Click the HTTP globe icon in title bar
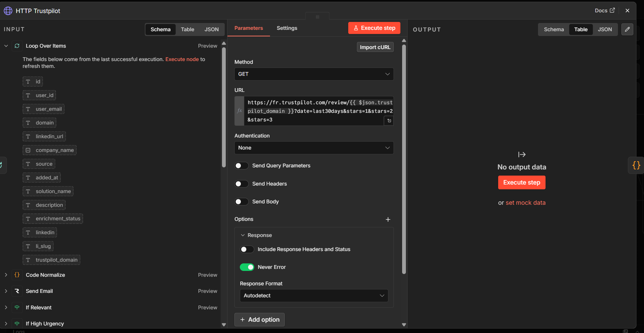Screen dimensions: 644x333 (x=8, y=11)
